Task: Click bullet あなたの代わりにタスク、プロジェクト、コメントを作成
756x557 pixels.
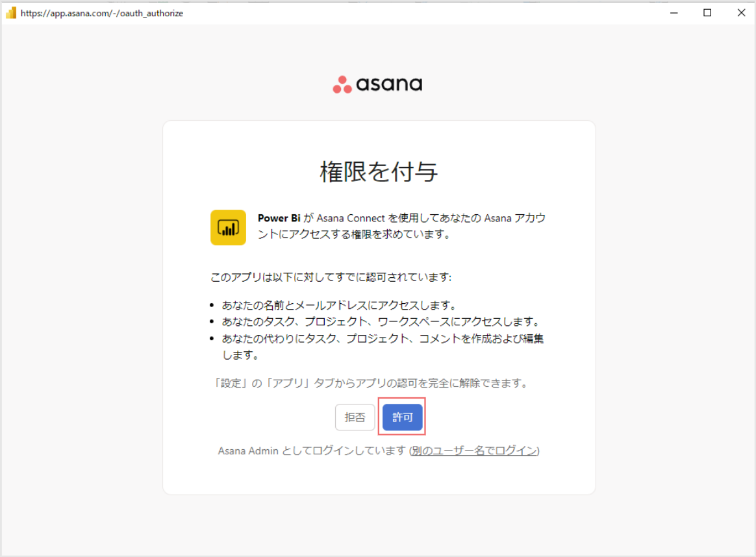Action: coord(383,347)
